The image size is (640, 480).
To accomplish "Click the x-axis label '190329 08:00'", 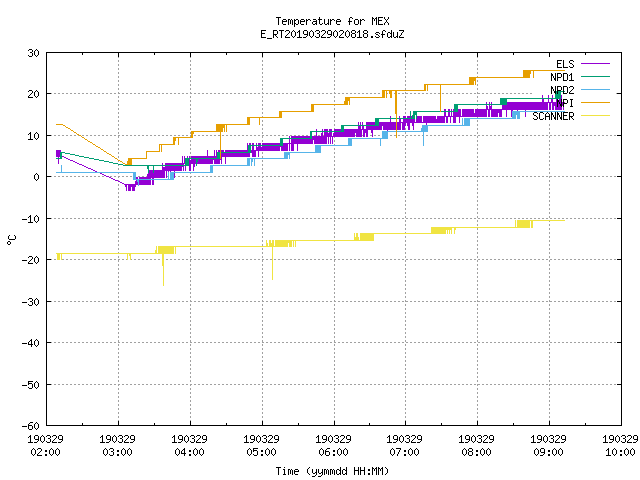I will coord(476,446).
